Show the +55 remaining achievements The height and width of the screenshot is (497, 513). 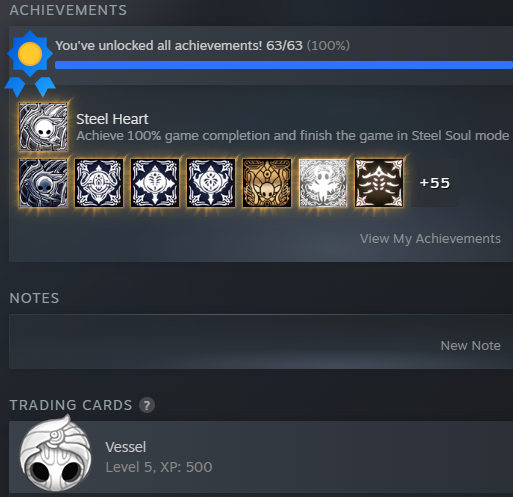pos(435,183)
